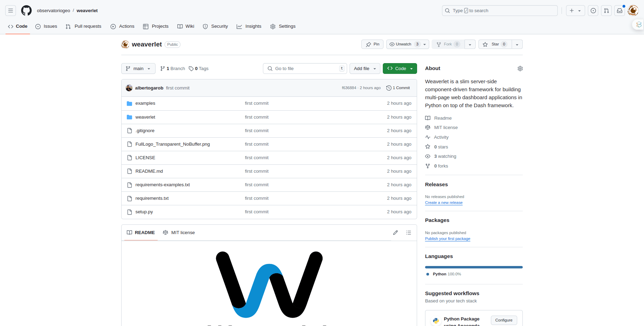644x326 pixels.
Task: Open the MIT license link in About
Action: tap(441, 128)
